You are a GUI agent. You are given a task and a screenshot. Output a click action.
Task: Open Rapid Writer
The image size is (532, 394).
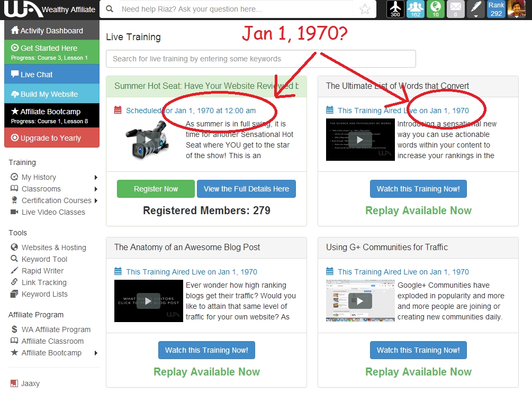tap(42, 271)
